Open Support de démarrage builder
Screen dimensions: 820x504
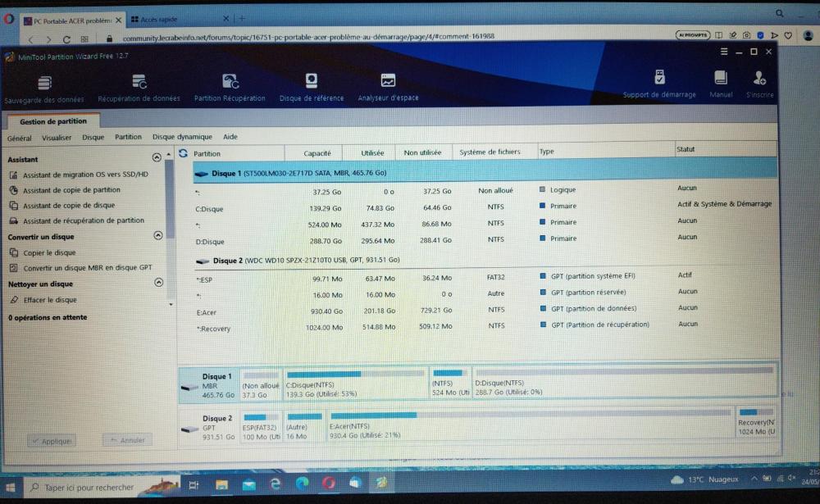(659, 84)
